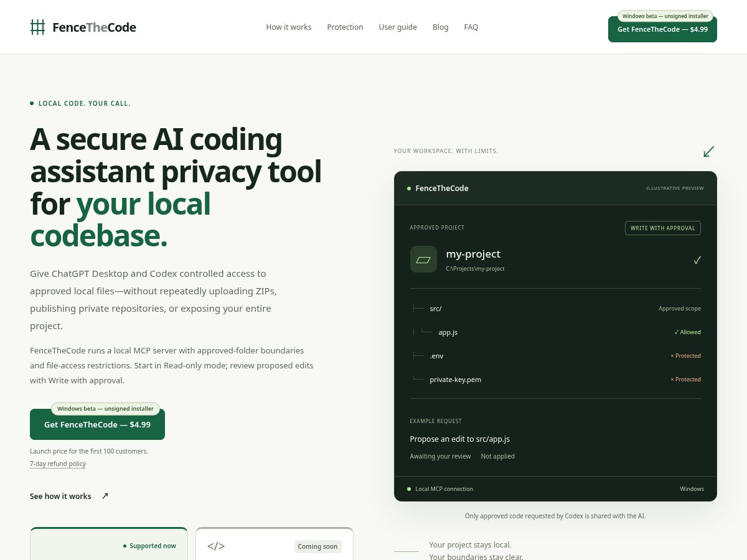Select the private-key.pem file row
747x560 pixels.
[x=555, y=380]
